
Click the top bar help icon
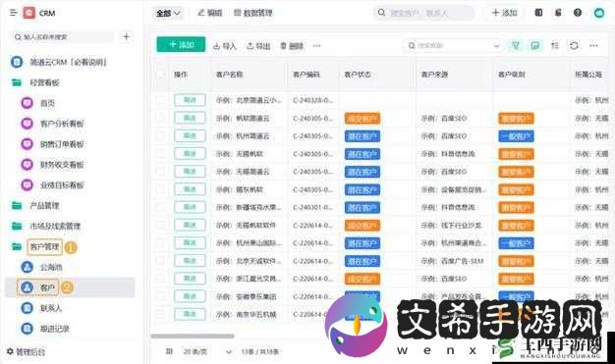tap(578, 13)
